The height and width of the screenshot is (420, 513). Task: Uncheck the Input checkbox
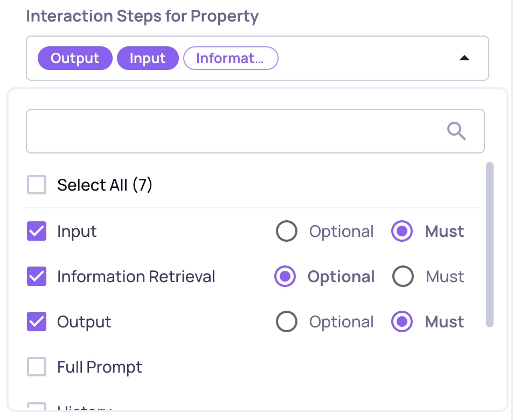point(37,232)
